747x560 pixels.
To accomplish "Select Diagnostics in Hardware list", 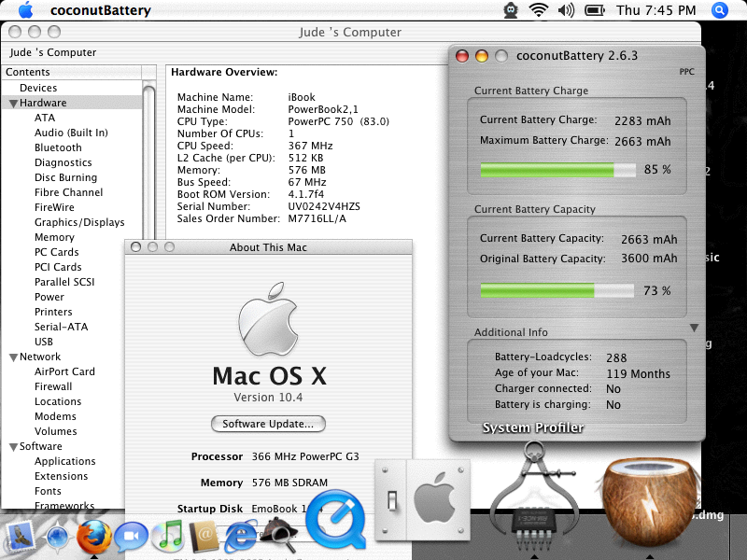I will click(x=63, y=162).
